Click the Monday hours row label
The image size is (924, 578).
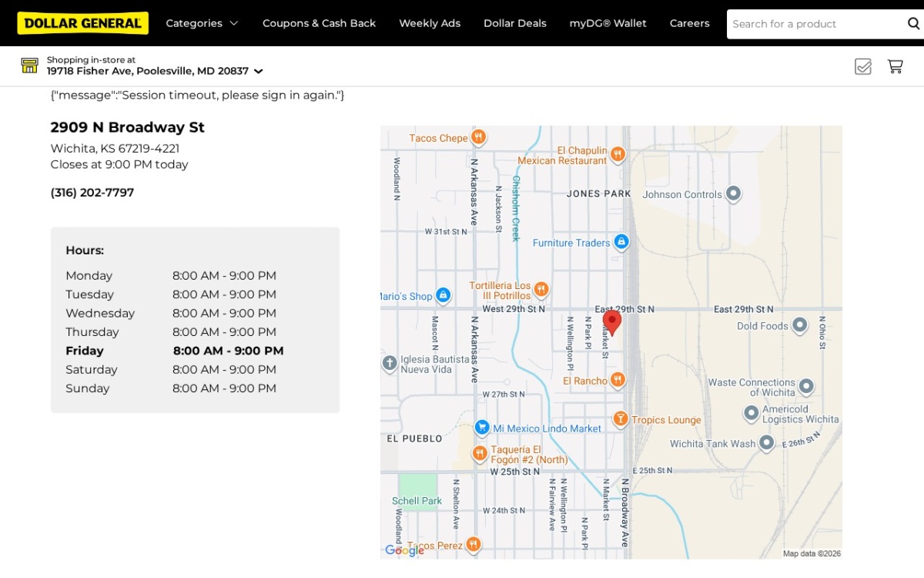coord(89,276)
